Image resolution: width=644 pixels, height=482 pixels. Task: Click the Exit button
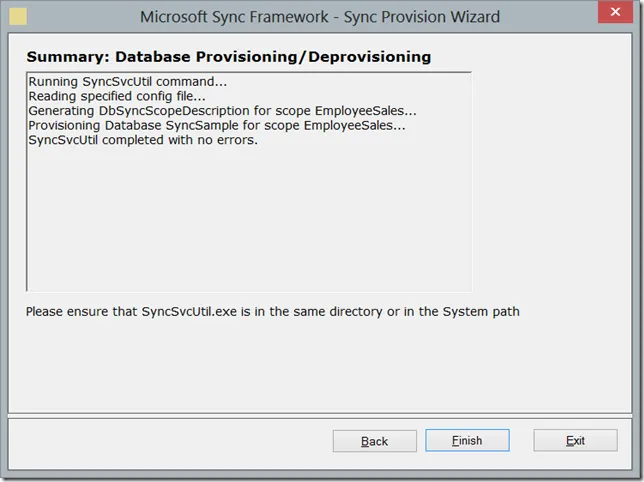(x=575, y=441)
